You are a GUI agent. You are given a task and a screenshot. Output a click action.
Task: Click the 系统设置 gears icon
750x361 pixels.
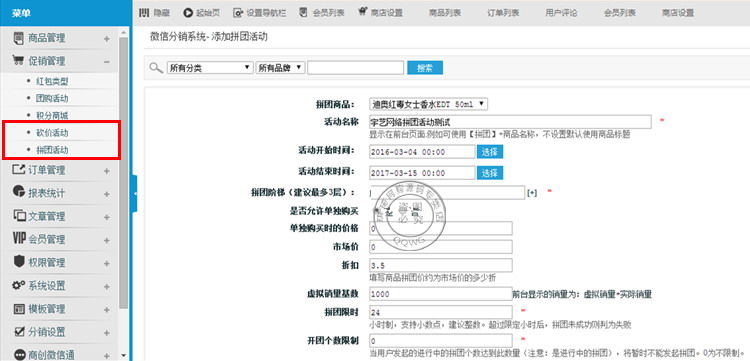pos(18,285)
